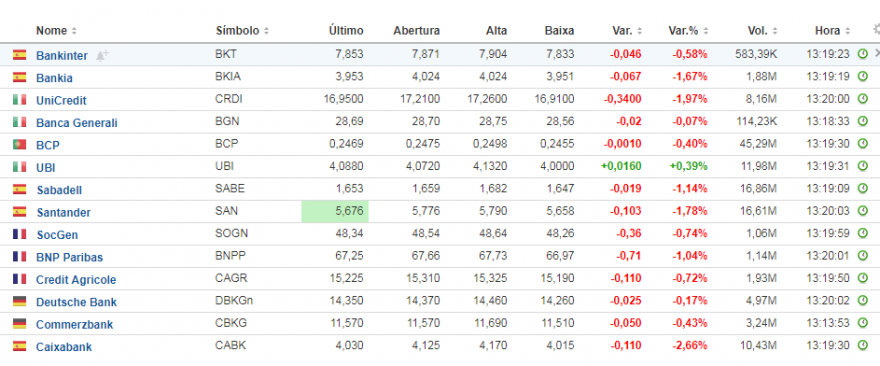The image size is (880, 366).
Task: Click the Italian flag beside UniCredit
Action: [x=20, y=99]
